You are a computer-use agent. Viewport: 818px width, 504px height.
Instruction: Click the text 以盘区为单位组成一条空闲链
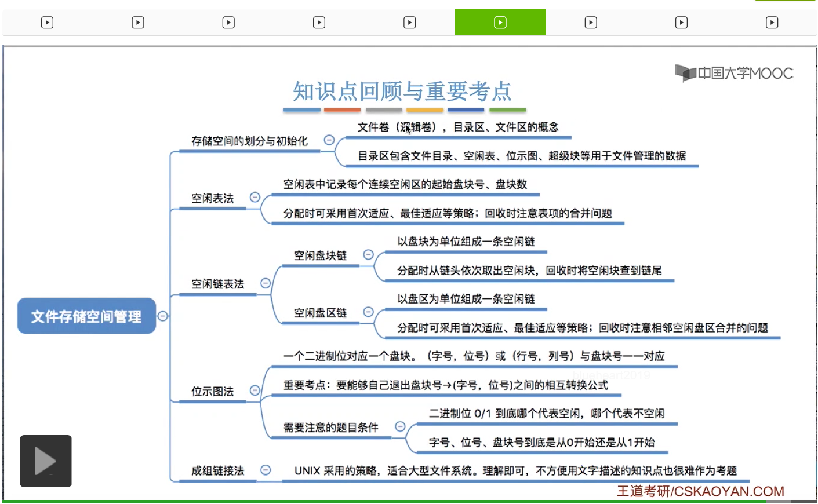pos(466,299)
